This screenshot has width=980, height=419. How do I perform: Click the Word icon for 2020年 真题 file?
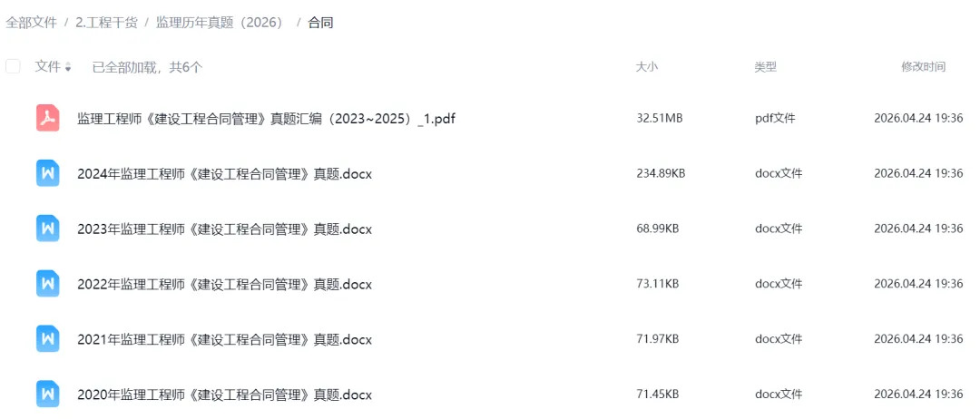click(48, 395)
